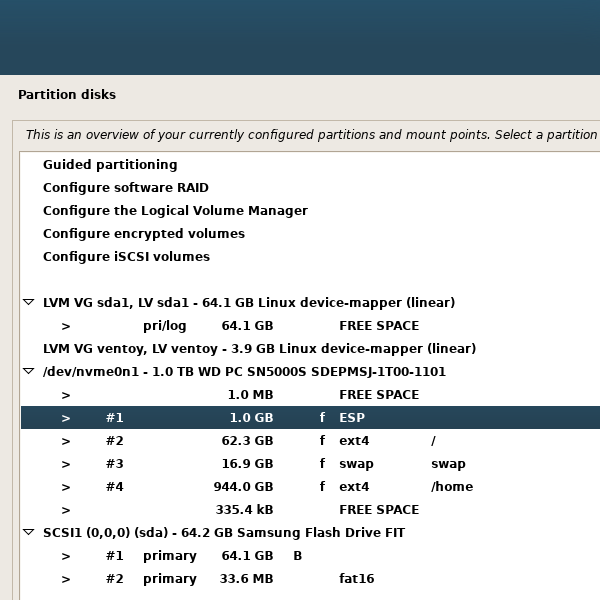Choose Configure the Logical Volume Manager
Image resolution: width=600 pixels, height=600 pixels.
(x=175, y=211)
